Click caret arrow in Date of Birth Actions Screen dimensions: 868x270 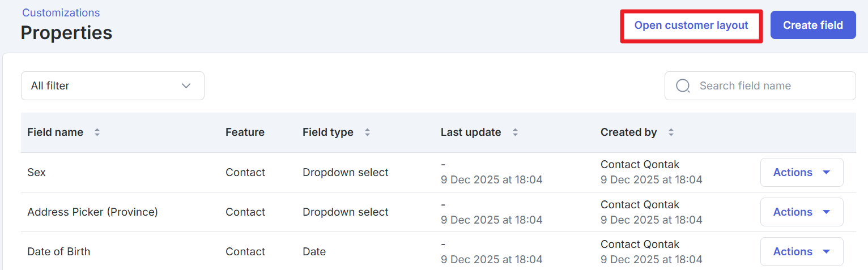click(x=826, y=252)
